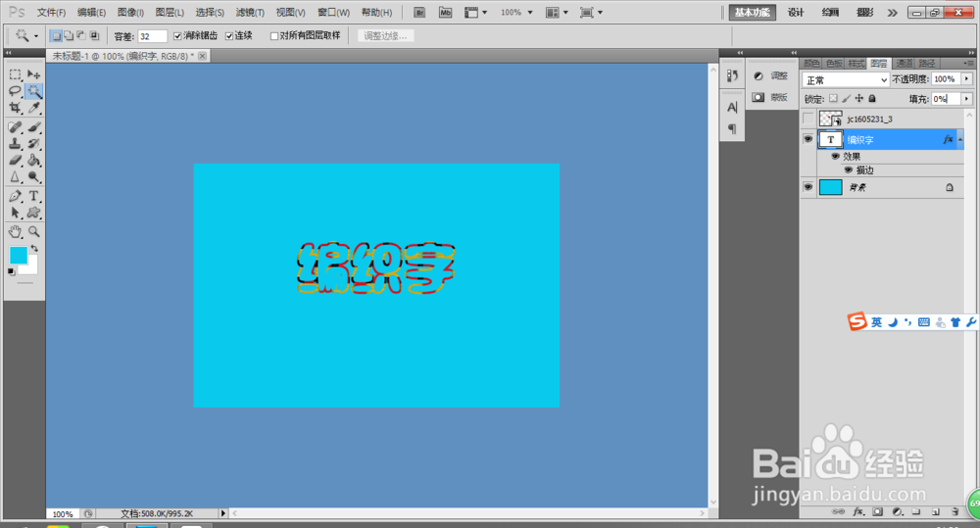
Task: Select the Custom Shape tool
Action: [33, 213]
